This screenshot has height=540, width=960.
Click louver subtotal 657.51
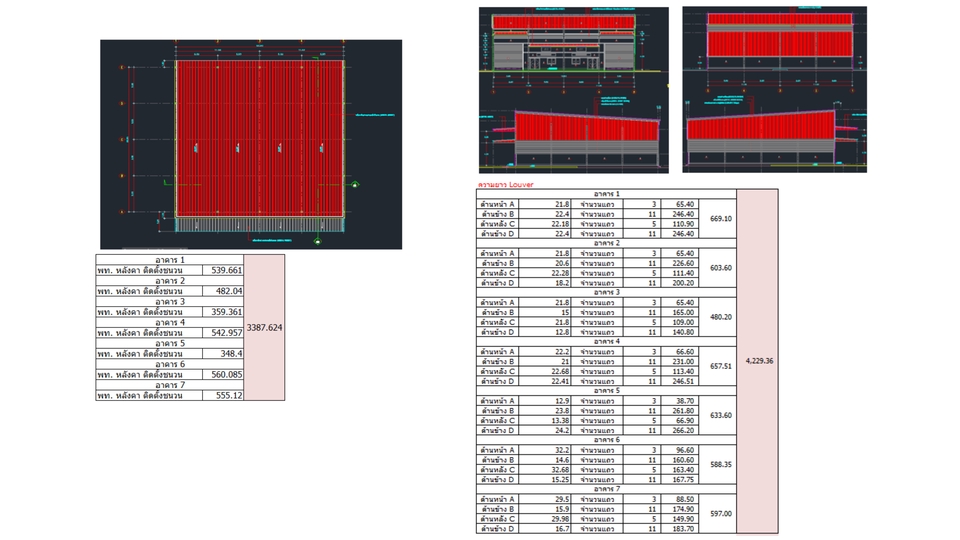[720, 366]
